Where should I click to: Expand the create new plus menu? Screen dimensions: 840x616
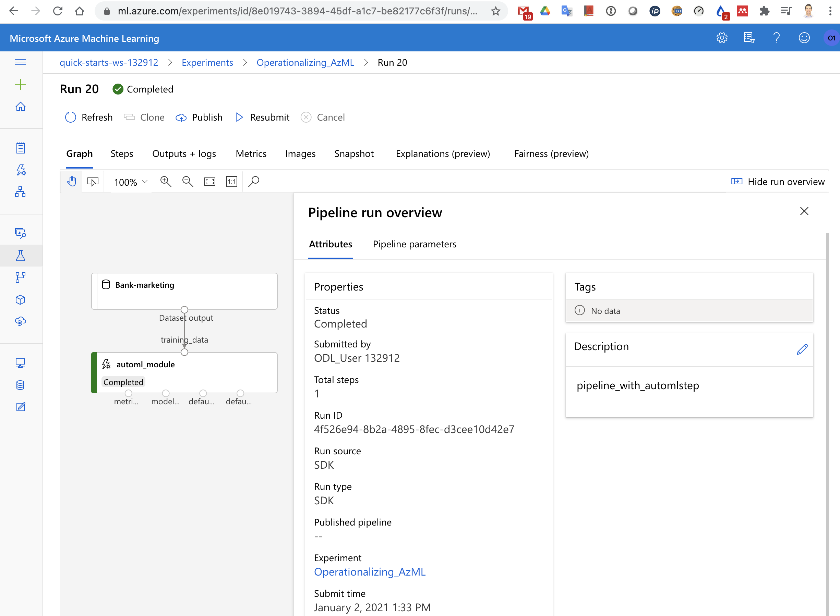(x=21, y=84)
